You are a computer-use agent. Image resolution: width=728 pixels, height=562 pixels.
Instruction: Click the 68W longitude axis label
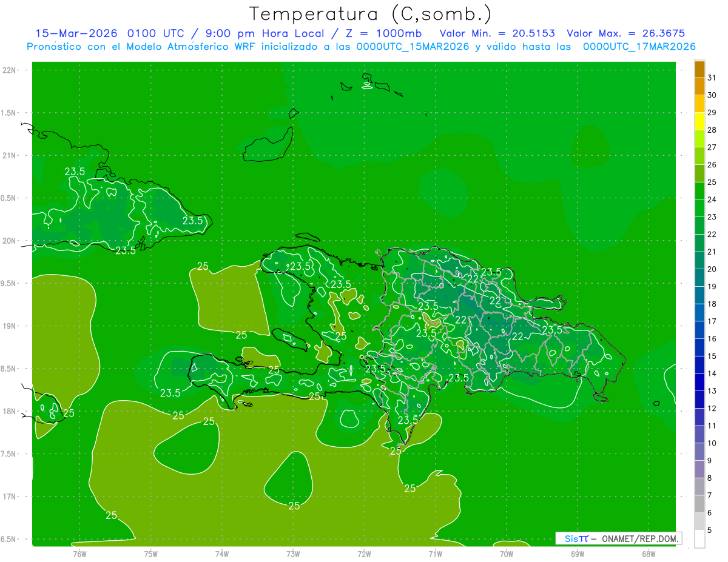649,554
